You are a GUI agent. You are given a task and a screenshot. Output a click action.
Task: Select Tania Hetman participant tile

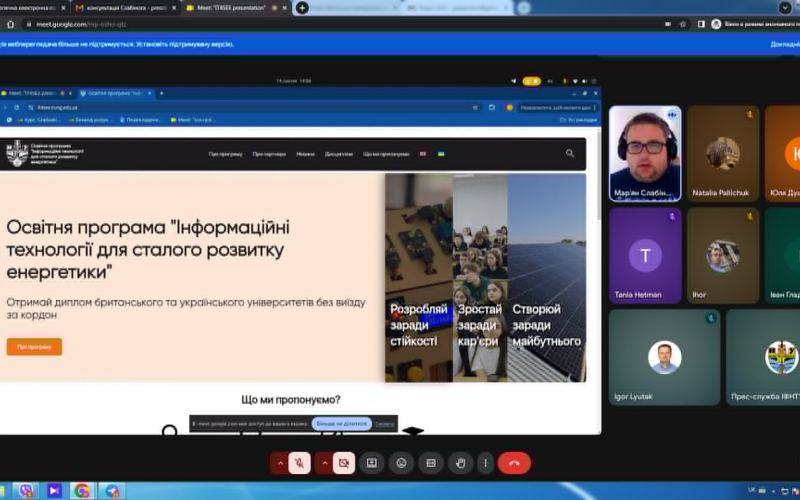pyautogui.click(x=645, y=255)
